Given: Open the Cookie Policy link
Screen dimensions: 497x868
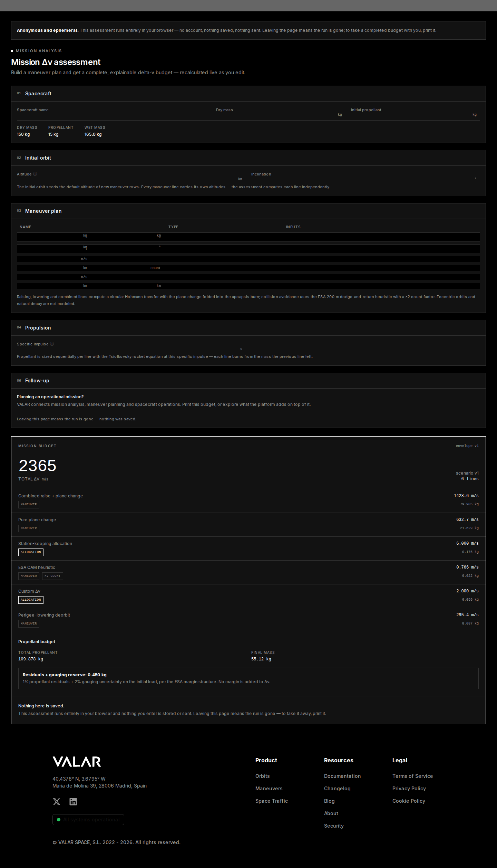Looking at the screenshot, I should 409,801.
